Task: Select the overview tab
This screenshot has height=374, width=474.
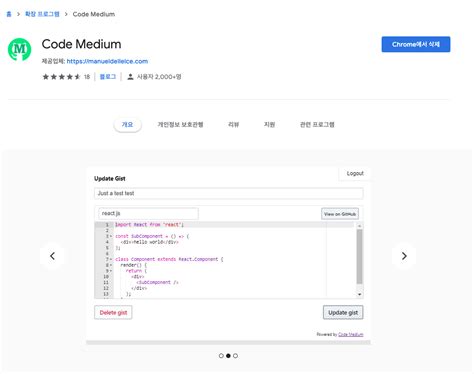Action: (x=127, y=125)
